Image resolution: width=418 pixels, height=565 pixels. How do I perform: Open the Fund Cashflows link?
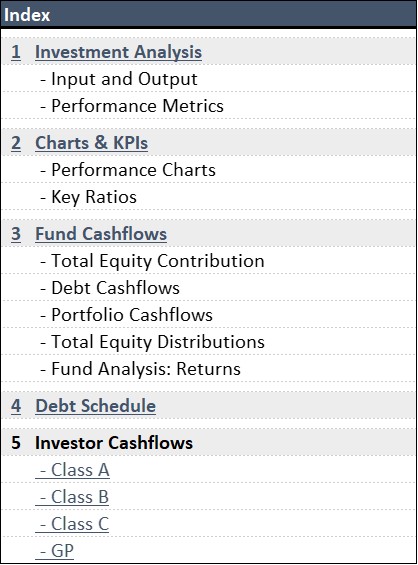click(x=101, y=233)
